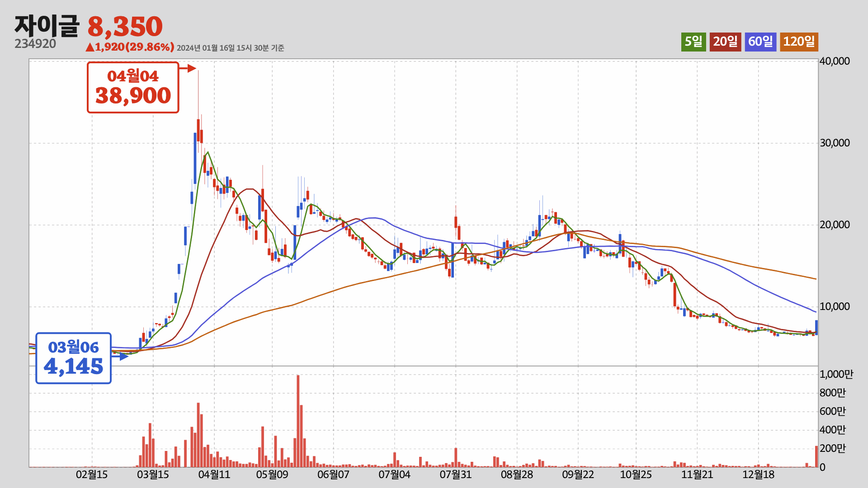Screen dimensions: 868x488
Task: Click the 30,000 price axis label
Action: (835, 143)
